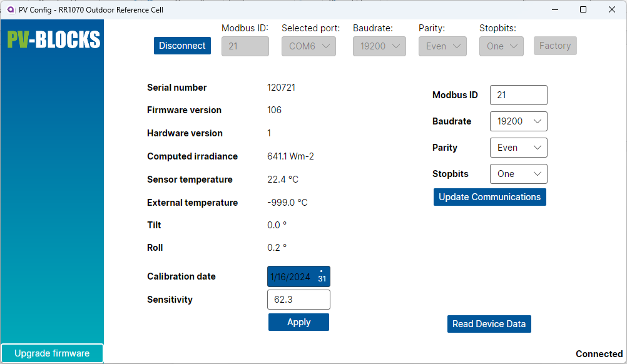Click the greyed Modbus ID field at top
627x364 pixels.
click(245, 46)
